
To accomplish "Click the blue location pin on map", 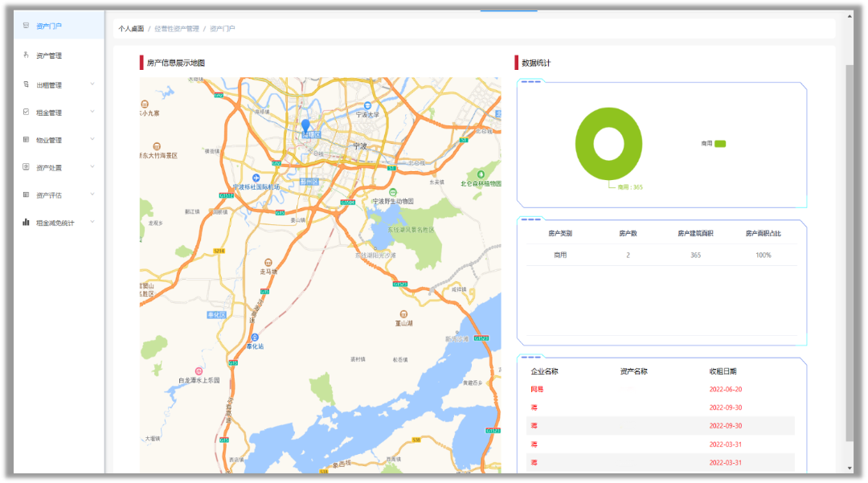I will tap(305, 125).
